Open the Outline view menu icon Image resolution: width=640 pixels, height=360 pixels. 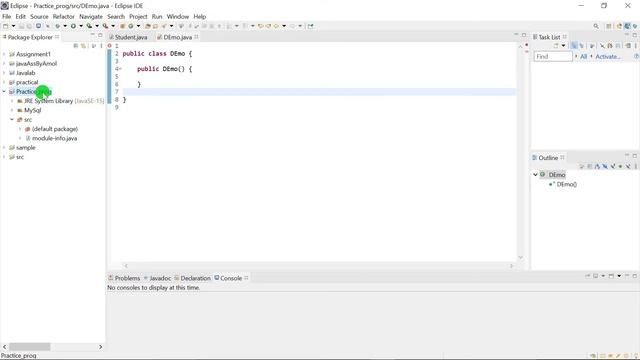(x=636, y=166)
